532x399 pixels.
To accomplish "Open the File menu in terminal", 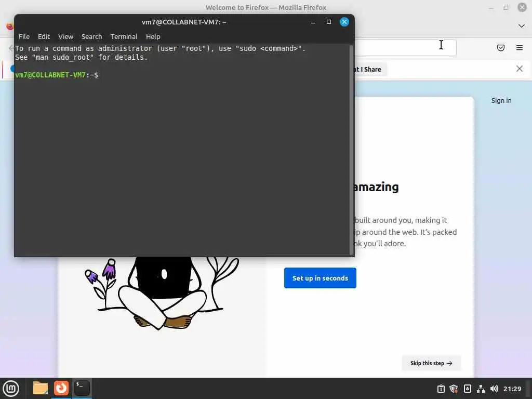I will [24, 37].
